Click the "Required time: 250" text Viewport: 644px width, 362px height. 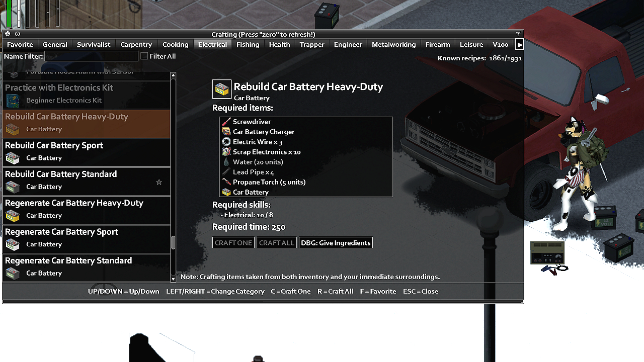[249, 227]
